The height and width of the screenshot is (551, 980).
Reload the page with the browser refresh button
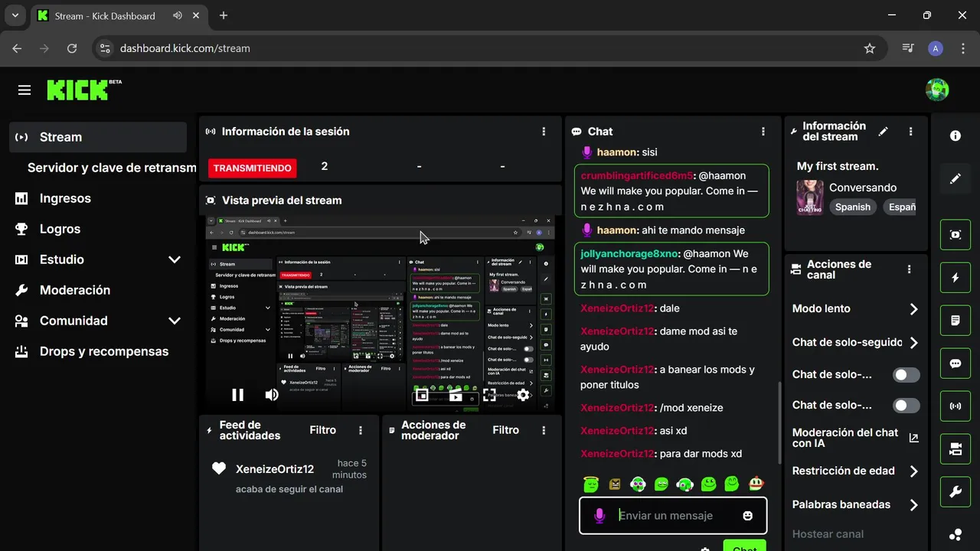72,48
